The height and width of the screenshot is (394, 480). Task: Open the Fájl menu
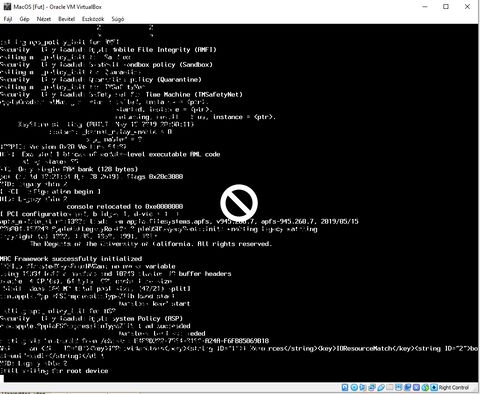tap(8, 19)
